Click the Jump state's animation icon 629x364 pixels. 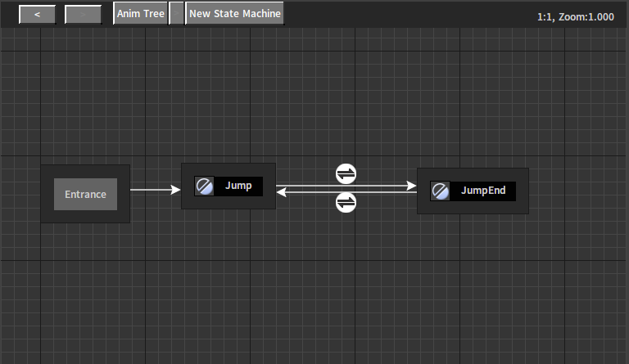tap(205, 186)
